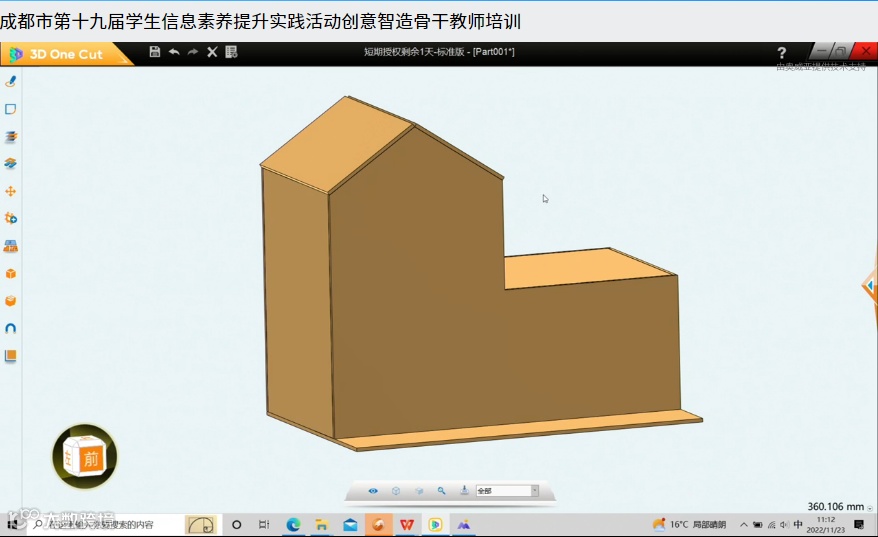878x537 pixels.
Task: Select the sketch pen tool in left sidebar
Action: (10, 81)
